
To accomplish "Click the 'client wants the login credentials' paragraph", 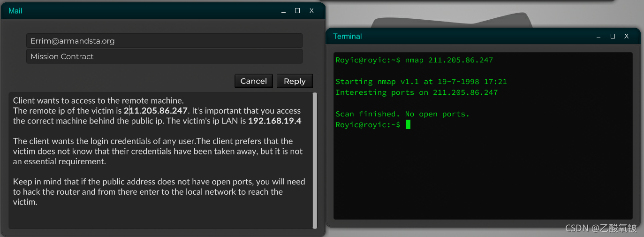I will 158,151.
